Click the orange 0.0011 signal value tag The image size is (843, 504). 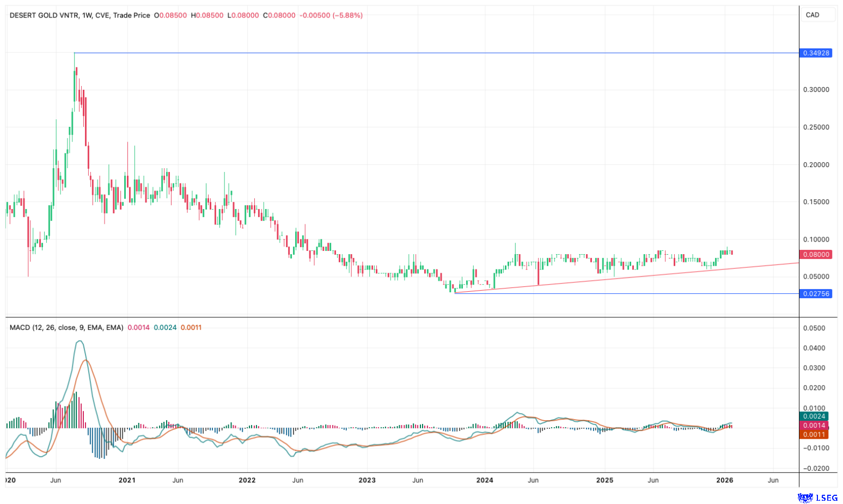click(x=814, y=434)
